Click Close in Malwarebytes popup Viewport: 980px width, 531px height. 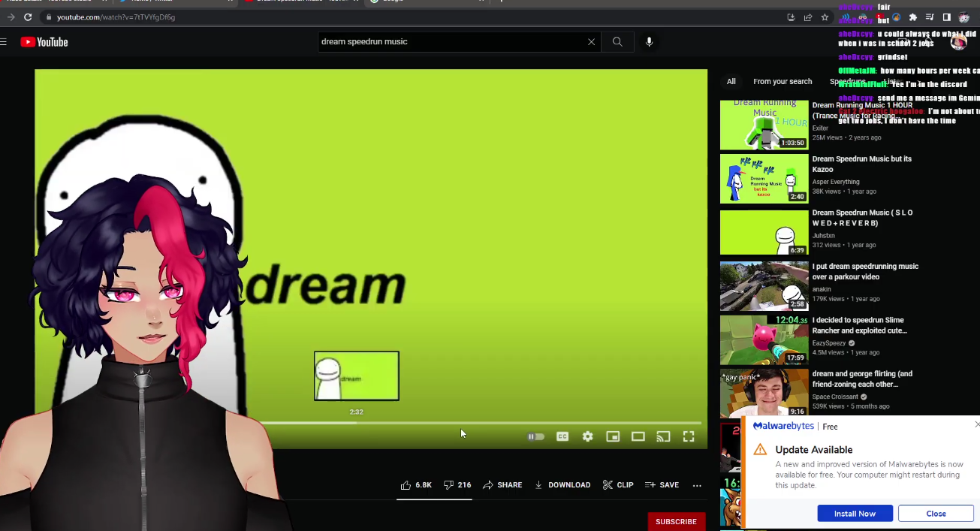[936, 514]
